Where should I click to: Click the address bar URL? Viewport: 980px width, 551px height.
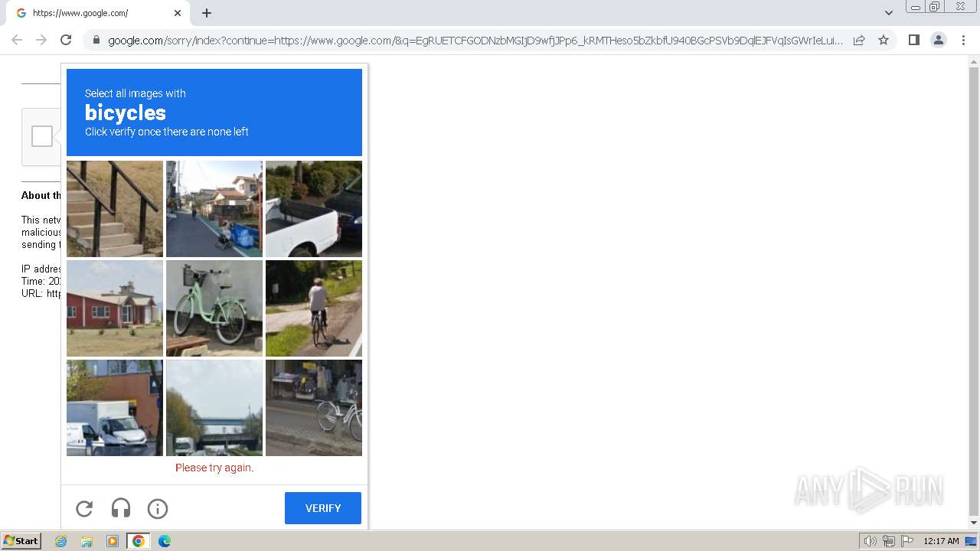[x=475, y=41]
